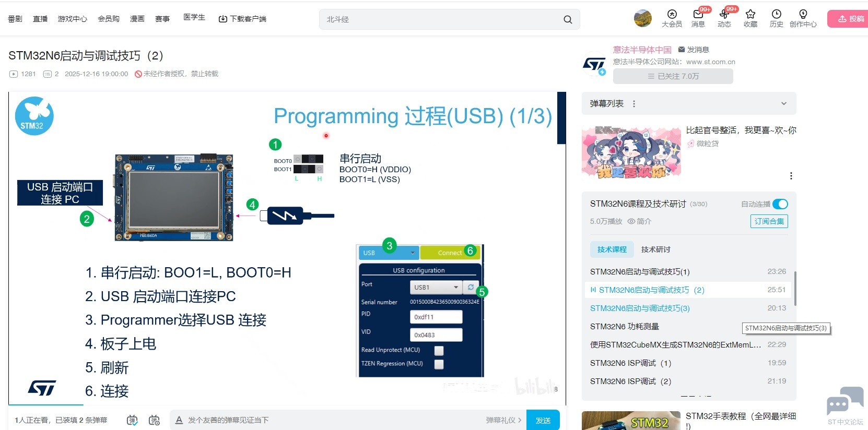
Task: Toggle danmaku display on/off icon
Action: (132, 420)
